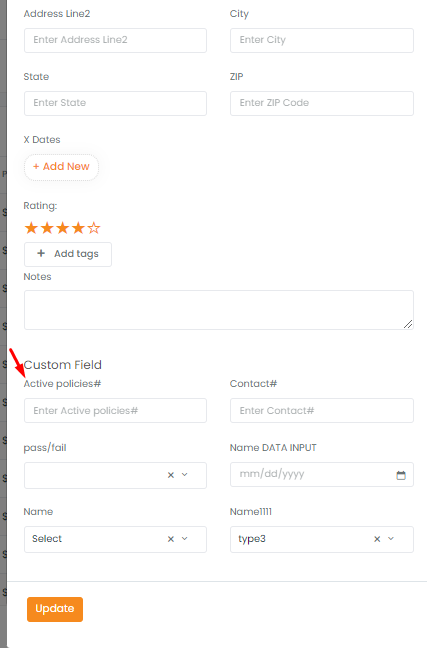Set rating to two stars
The image size is (427, 648).
tap(47, 228)
